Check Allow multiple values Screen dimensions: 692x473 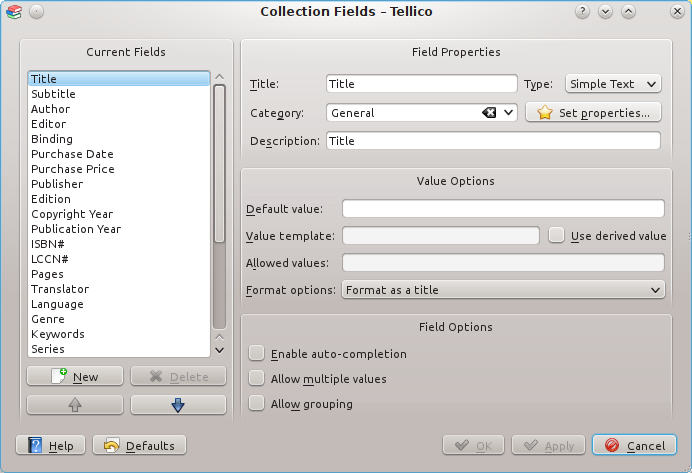(256, 378)
